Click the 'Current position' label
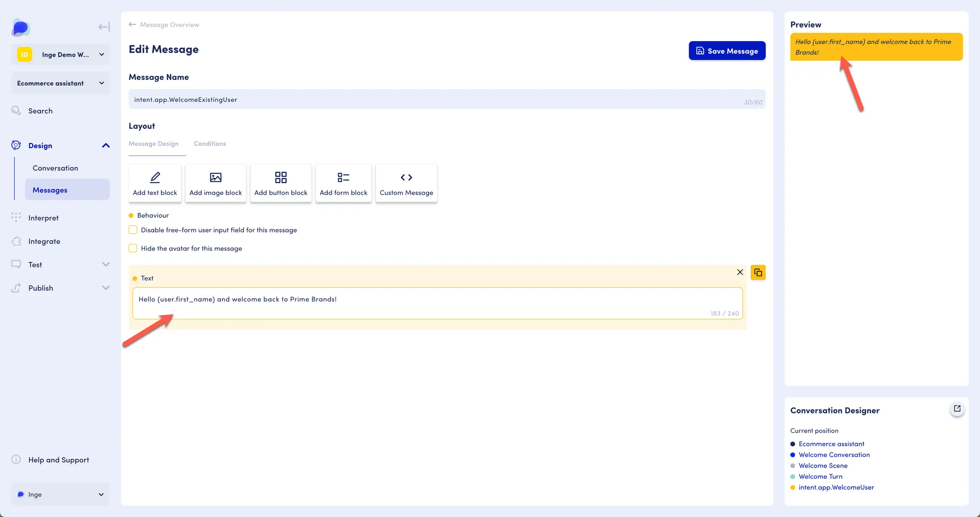 click(814, 431)
